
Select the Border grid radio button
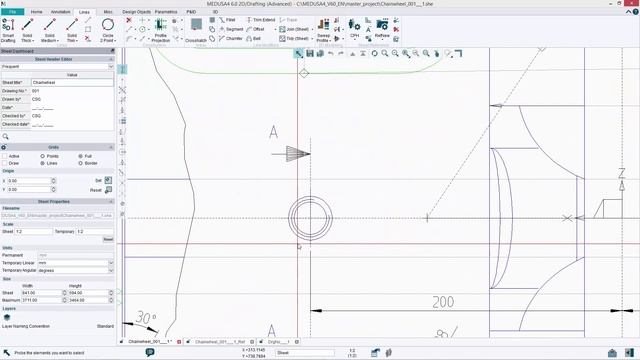click(x=80, y=163)
